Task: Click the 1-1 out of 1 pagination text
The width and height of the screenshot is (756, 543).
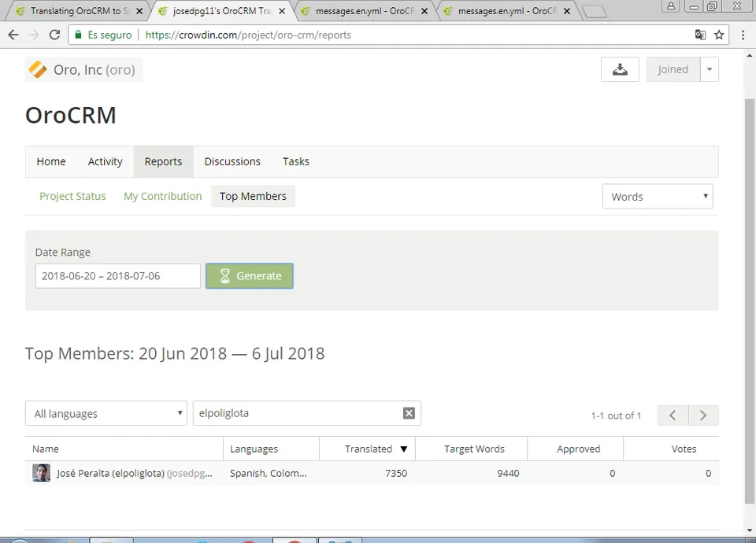Action: click(x=616, y=416)
